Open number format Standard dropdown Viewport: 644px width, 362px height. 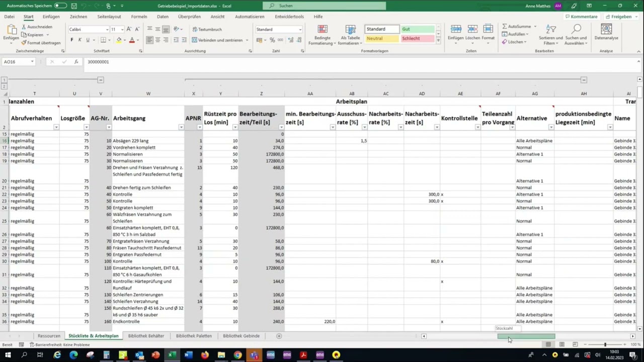tap(300, 29)
